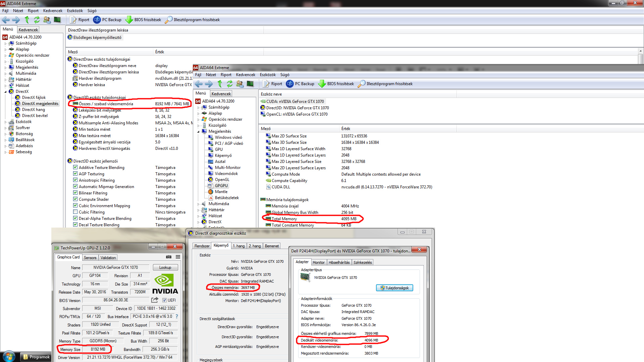
Task: Collapse DirectX node in main AIDA64 tree
Action: pos(5,92)
